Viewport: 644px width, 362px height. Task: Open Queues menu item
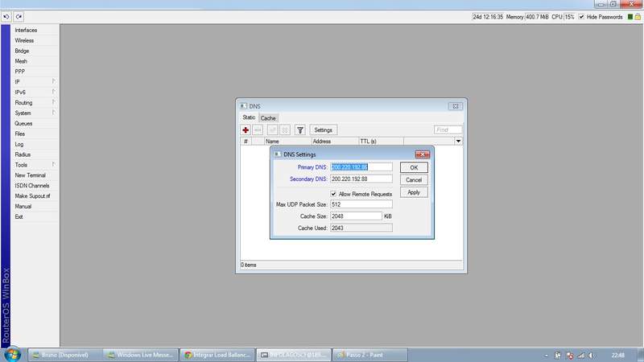click(x=23, y=124)
